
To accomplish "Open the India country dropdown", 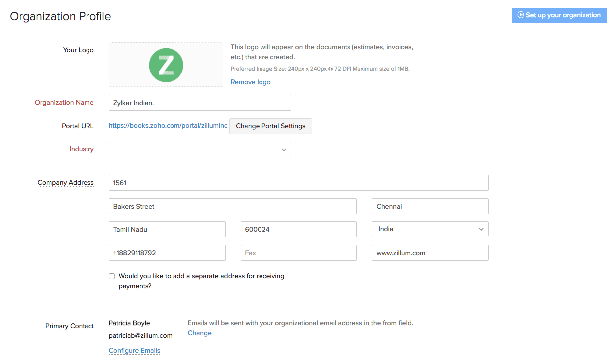I will click(430, 229).
